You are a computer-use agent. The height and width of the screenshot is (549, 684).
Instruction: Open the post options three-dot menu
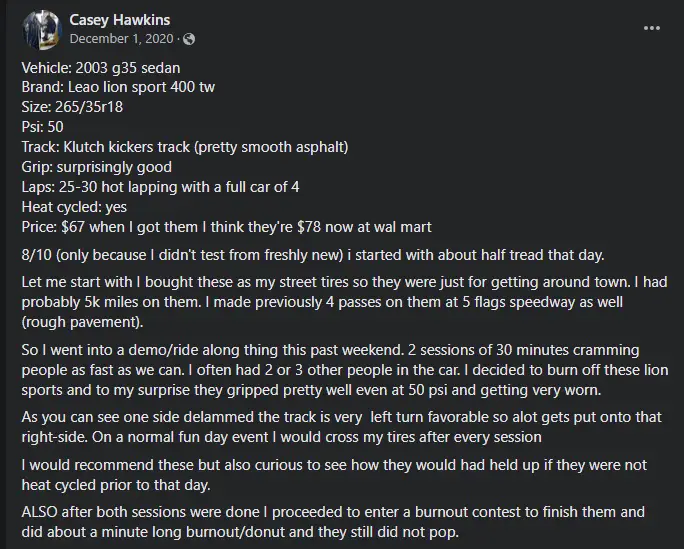tap(651, 28)
